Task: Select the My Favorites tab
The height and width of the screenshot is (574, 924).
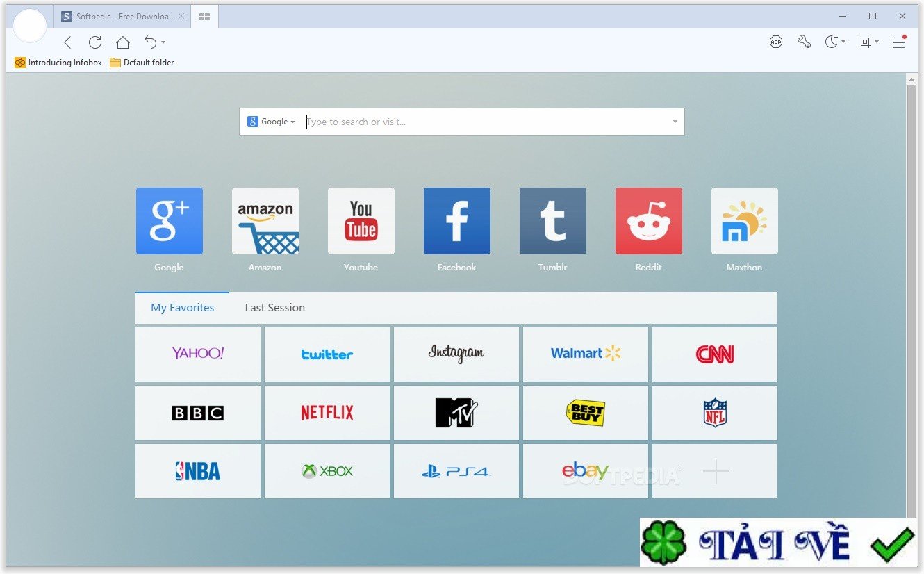Action: (183, 308)
